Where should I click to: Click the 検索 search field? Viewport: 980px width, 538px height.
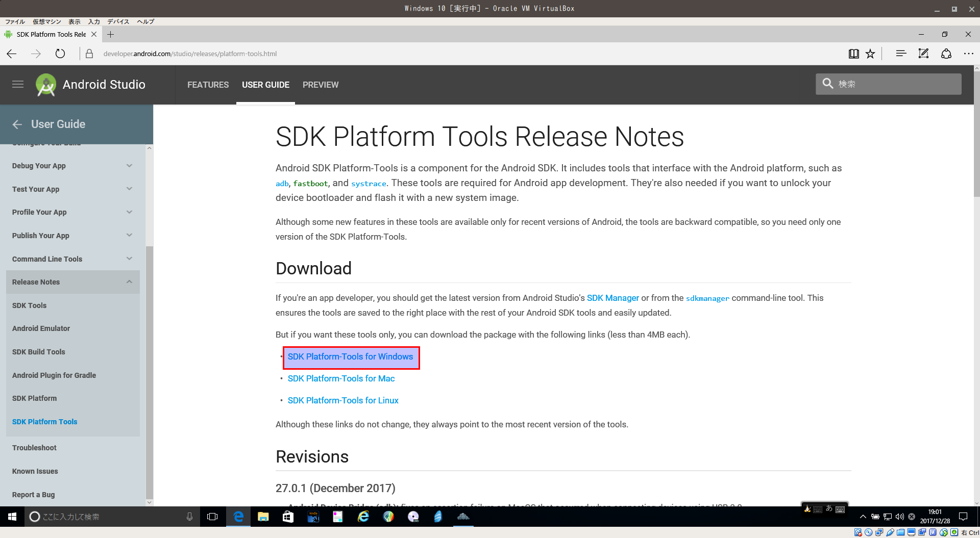click(x=888, y=84)
